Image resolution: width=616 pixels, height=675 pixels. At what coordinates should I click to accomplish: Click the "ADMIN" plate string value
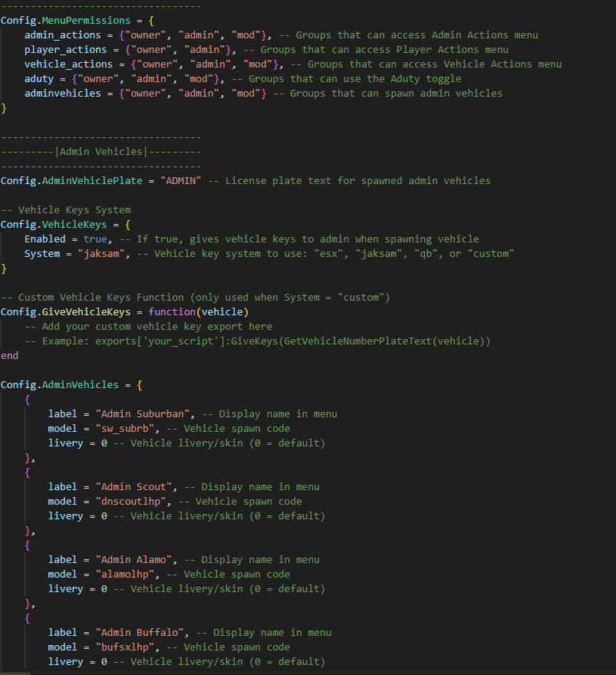tap(181, 181)
